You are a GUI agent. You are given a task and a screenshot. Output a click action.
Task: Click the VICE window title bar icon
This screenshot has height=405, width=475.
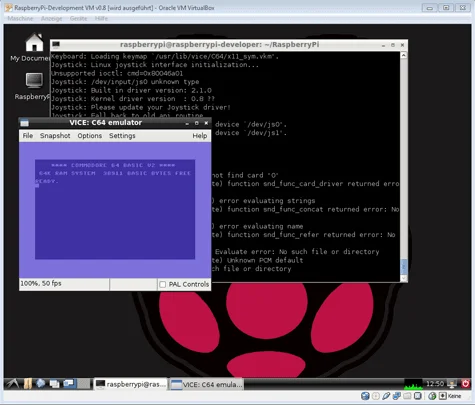pos(24,123)
